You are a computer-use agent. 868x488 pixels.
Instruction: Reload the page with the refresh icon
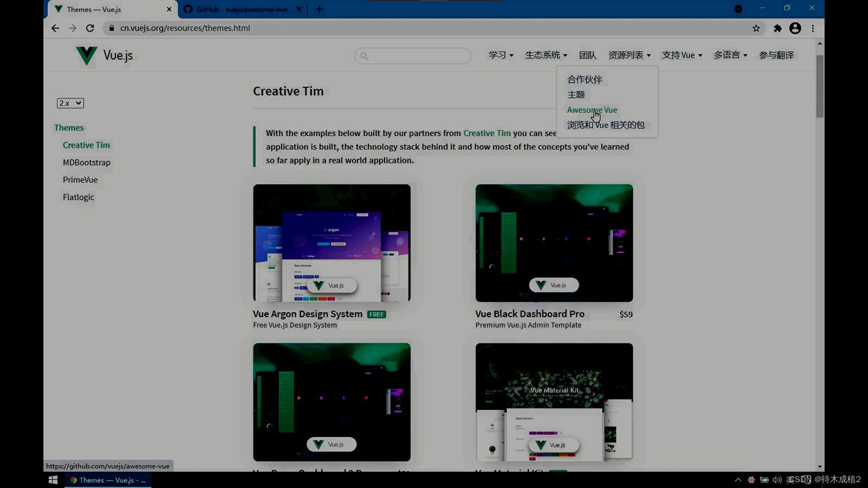[x=90, y=28]
